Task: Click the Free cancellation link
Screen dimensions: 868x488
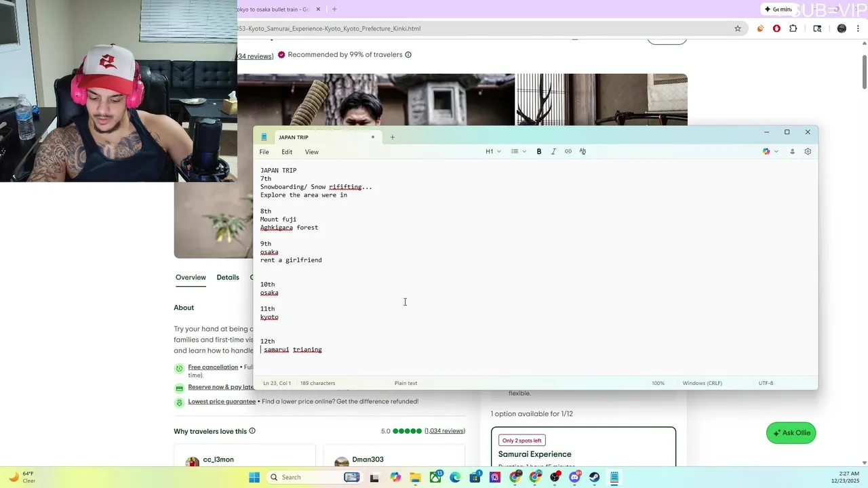Action: tap(213, 367)
